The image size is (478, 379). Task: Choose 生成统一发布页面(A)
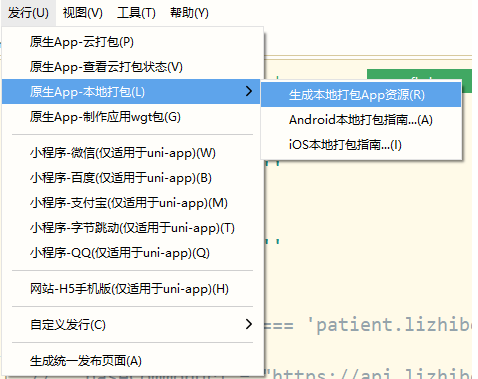coord(131,361)
